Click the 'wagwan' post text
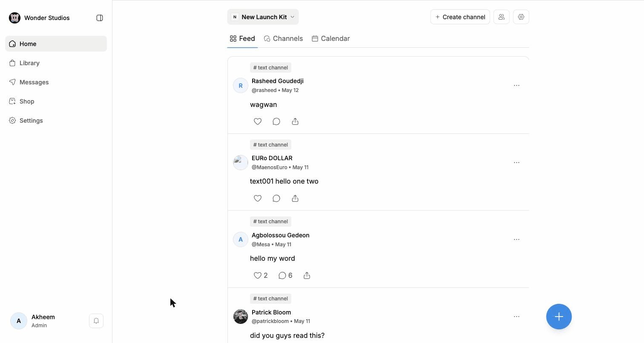 click(264, 104)
